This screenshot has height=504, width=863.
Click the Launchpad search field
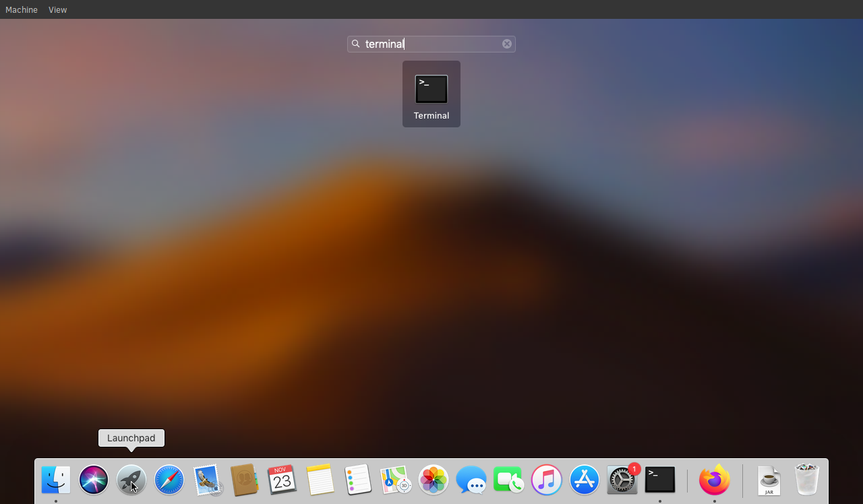(x=431, y=44)
